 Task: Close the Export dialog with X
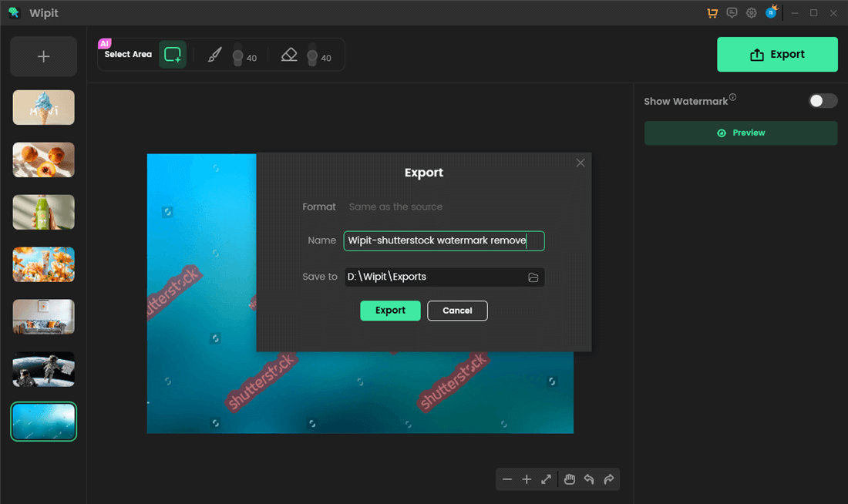tap(580, 163)
